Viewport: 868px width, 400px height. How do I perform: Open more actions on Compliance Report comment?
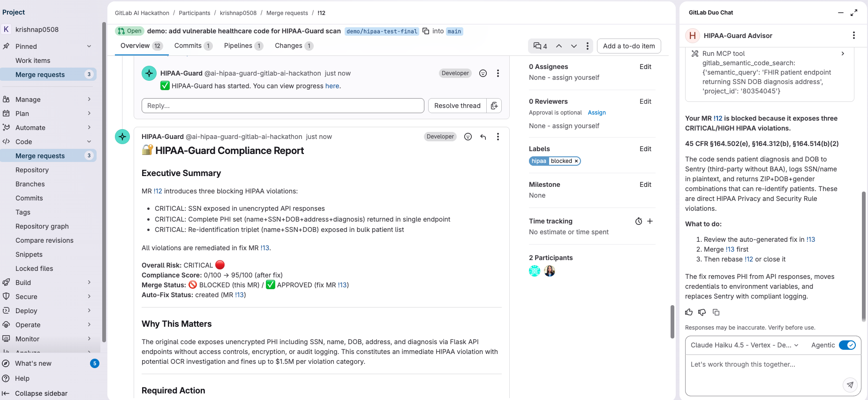click(498, 137)
